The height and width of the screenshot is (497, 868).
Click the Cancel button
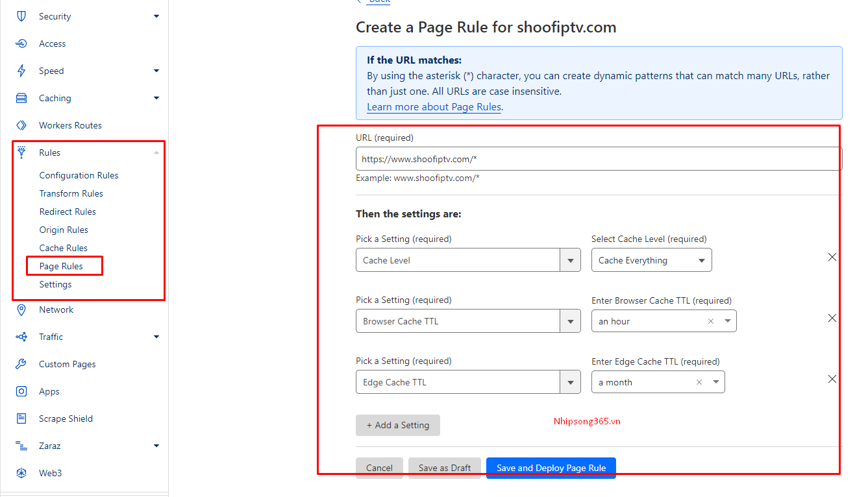coord(379,468)
